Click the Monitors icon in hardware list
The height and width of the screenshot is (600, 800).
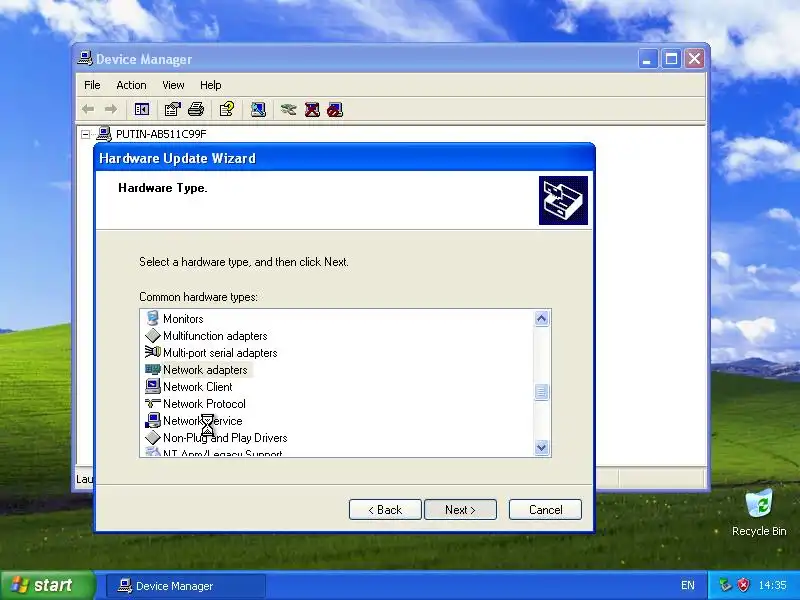coord(153,318)
